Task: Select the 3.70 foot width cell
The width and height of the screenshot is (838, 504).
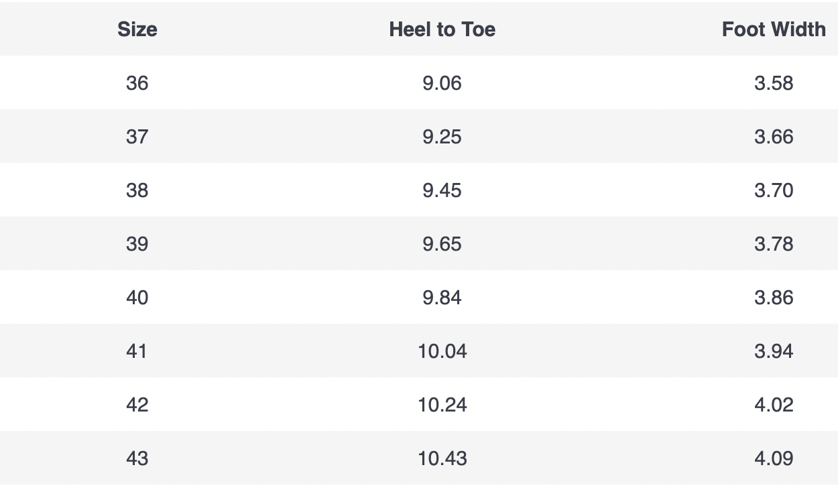Action: pyautogui.click(x=774, y=190)
